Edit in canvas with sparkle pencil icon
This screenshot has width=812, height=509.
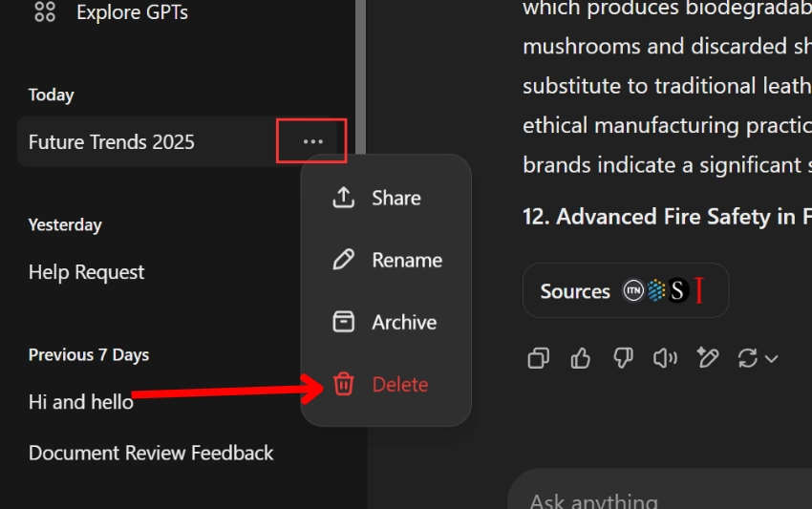click(x=707, y=358)
